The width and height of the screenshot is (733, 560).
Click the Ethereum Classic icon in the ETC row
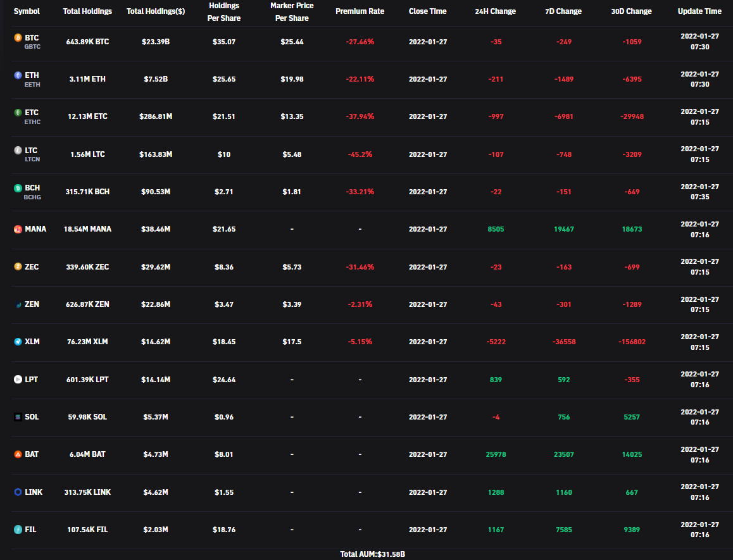pyautogui.click(x=18, y=113)
